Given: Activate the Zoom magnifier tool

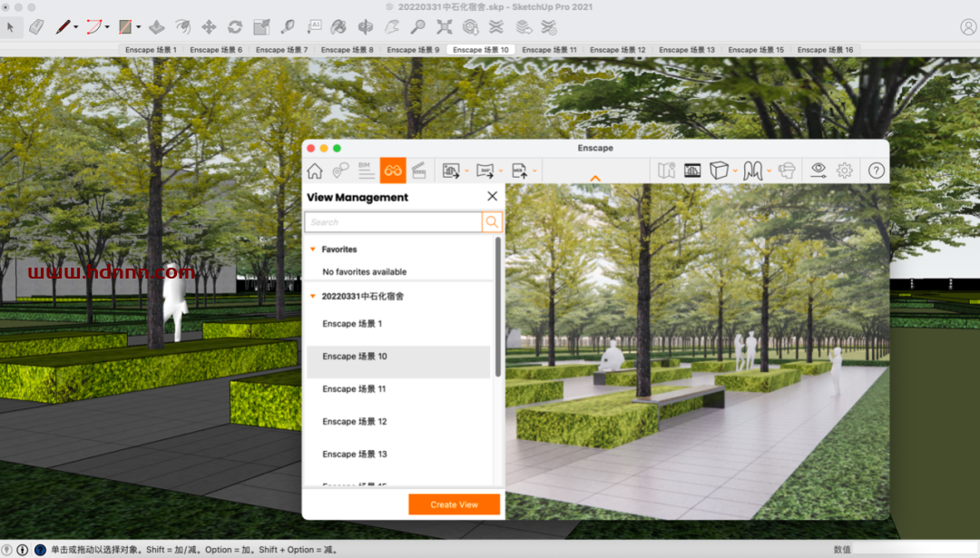Looking at the screenshot, I should tap(417, 27).
